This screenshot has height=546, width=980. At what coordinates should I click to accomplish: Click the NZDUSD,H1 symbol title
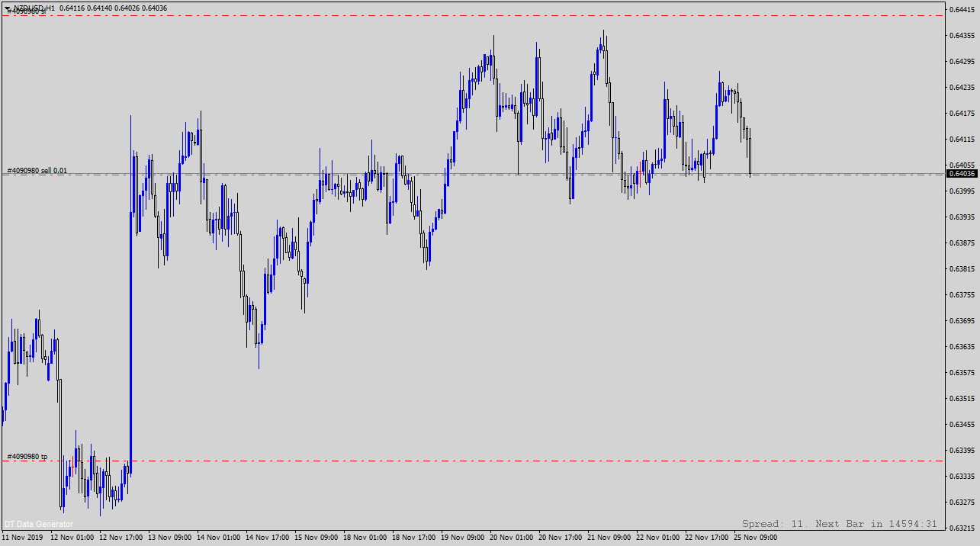coord(34,8)
